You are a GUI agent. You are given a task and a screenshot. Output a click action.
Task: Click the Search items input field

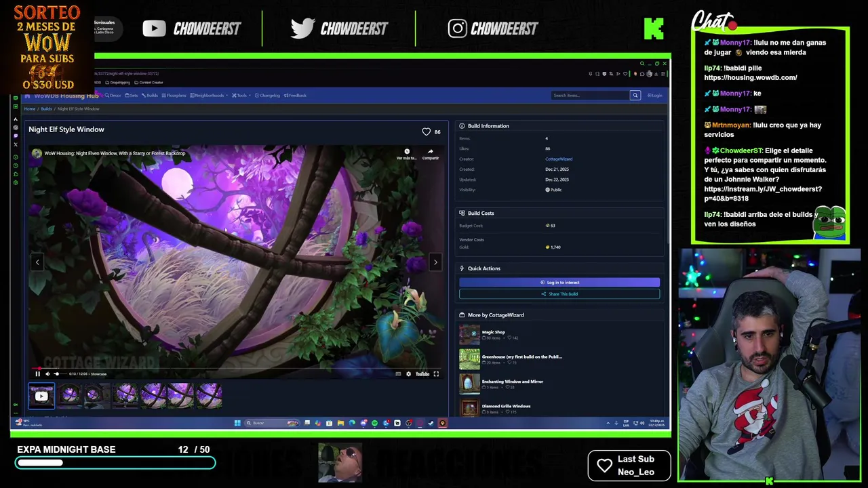[591, 96]
